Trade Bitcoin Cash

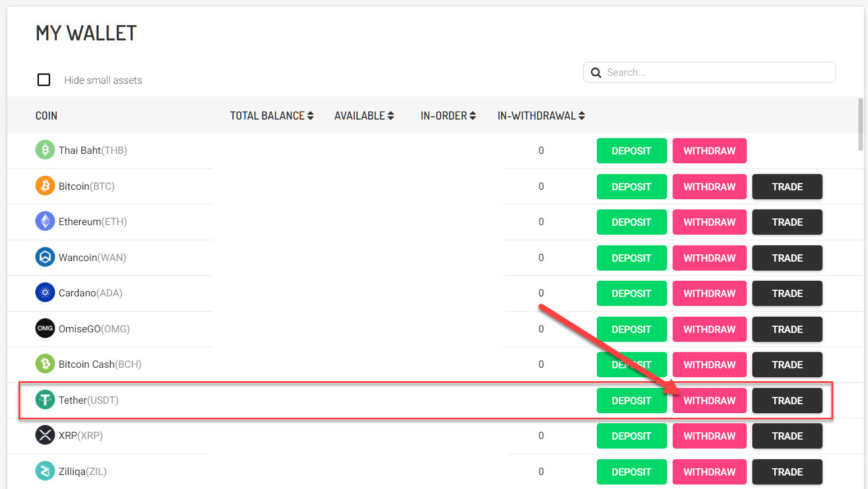(x=787, y=364)
